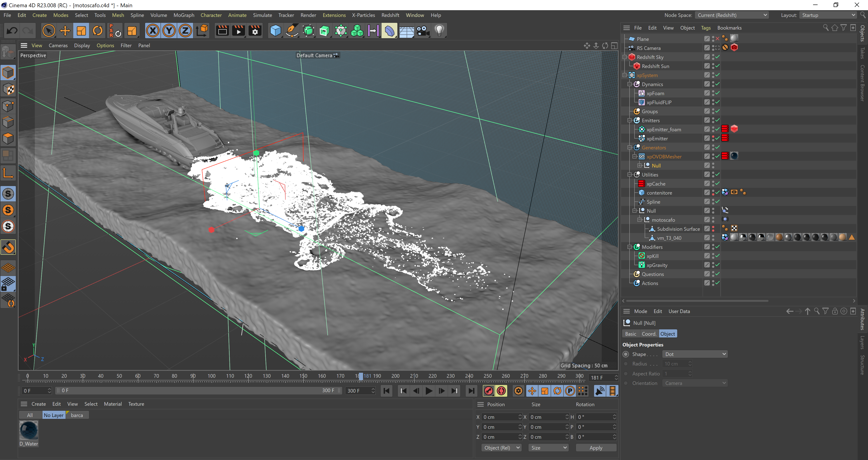This screenshot has width=868, height=460.
Task: Open the Simulate menu
Action: [262, 15]
